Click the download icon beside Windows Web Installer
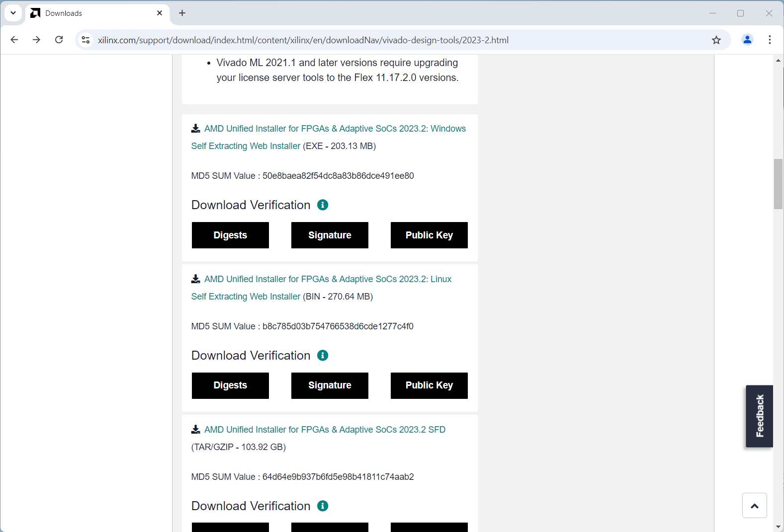This screenshot has width=784, height=532. click(196, 129)
